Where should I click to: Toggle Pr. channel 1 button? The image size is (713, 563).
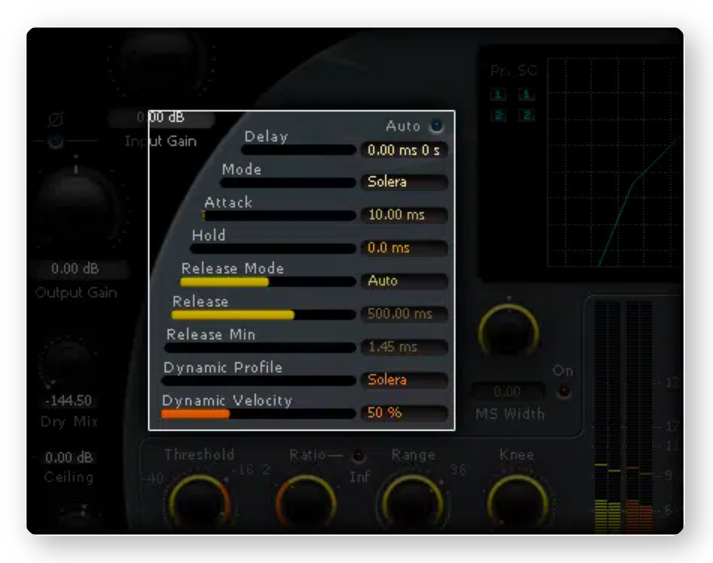pos(498,95)
